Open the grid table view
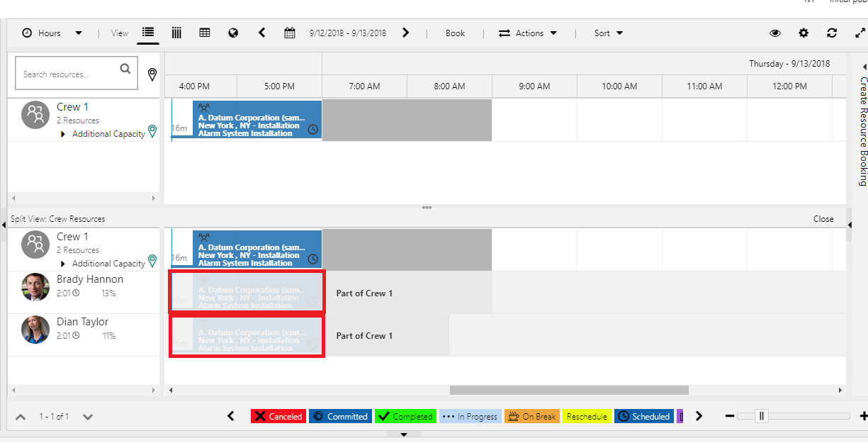Screen dimensions: 868x443 (x=205, y=33)
